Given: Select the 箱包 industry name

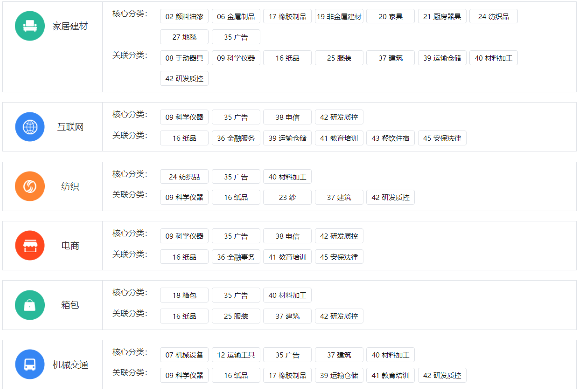Looking at the screenshot, I should coord(70,305).
